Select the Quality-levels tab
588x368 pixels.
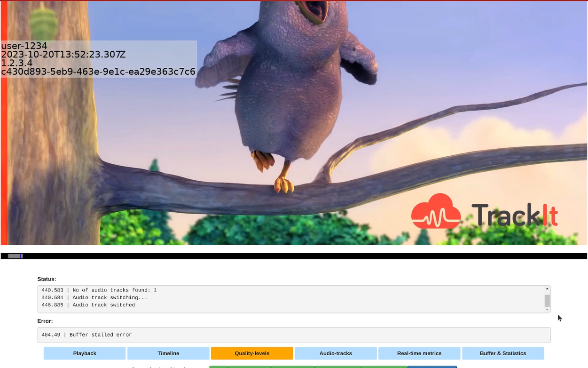click(x=252, y=353)
